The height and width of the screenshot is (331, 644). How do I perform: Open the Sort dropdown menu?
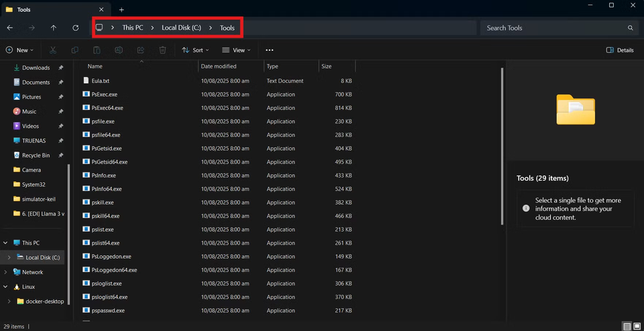pos(195,50)
